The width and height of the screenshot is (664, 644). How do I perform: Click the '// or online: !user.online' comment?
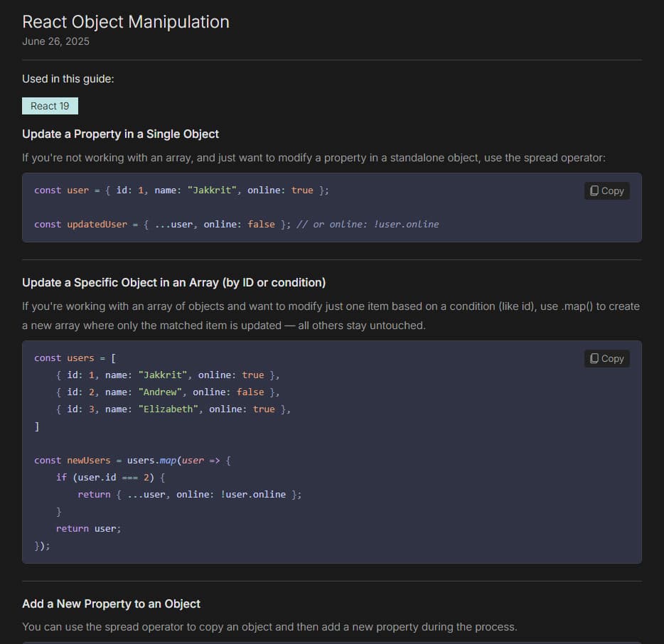[x=368, y=224]
